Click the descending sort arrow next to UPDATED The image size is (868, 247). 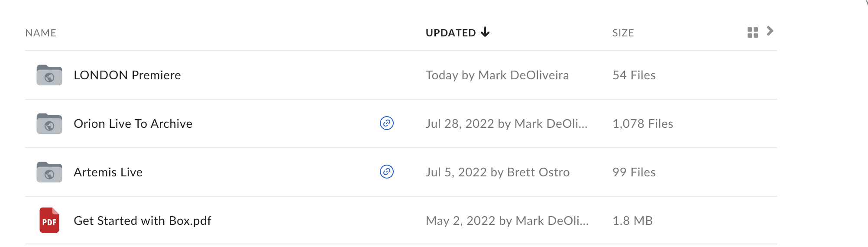coord(486,32)
